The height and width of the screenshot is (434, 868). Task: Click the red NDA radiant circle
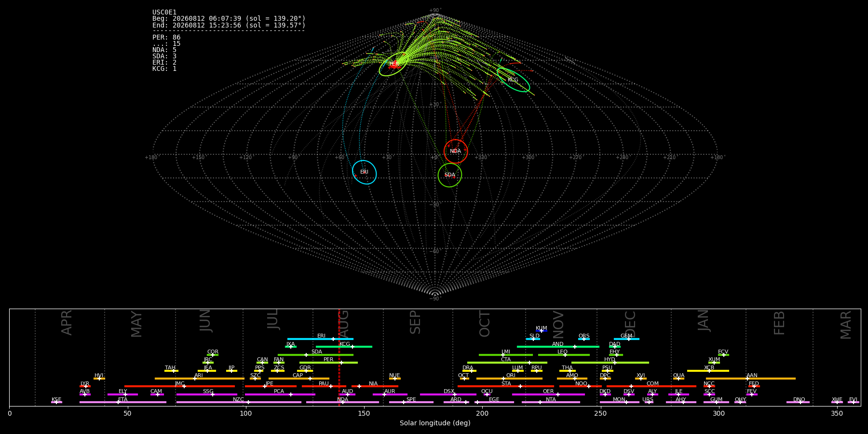coord(456,151)
